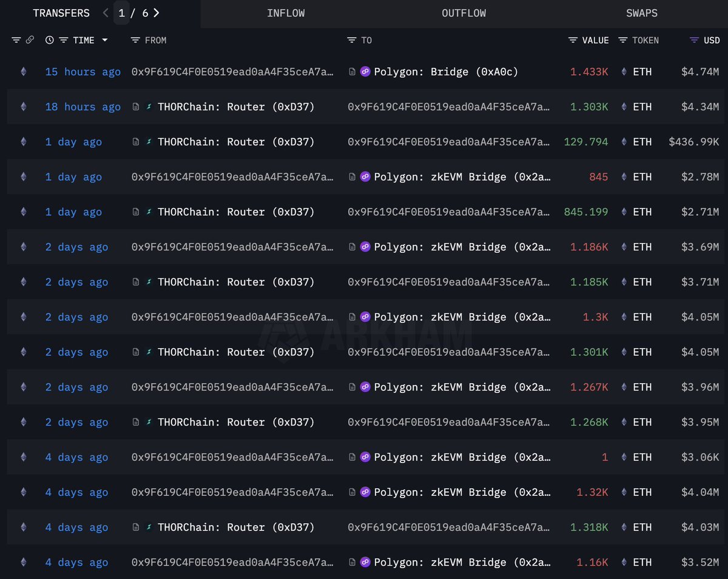Click the link icon in table header
The height and width of the screenshot is (579, 728).
pyautogui.click(x=30, y=40)
